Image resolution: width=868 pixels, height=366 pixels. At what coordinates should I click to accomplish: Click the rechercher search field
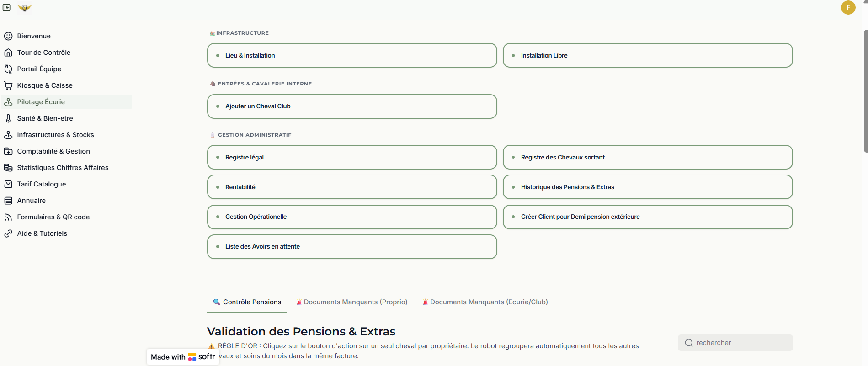click(735, 343)
